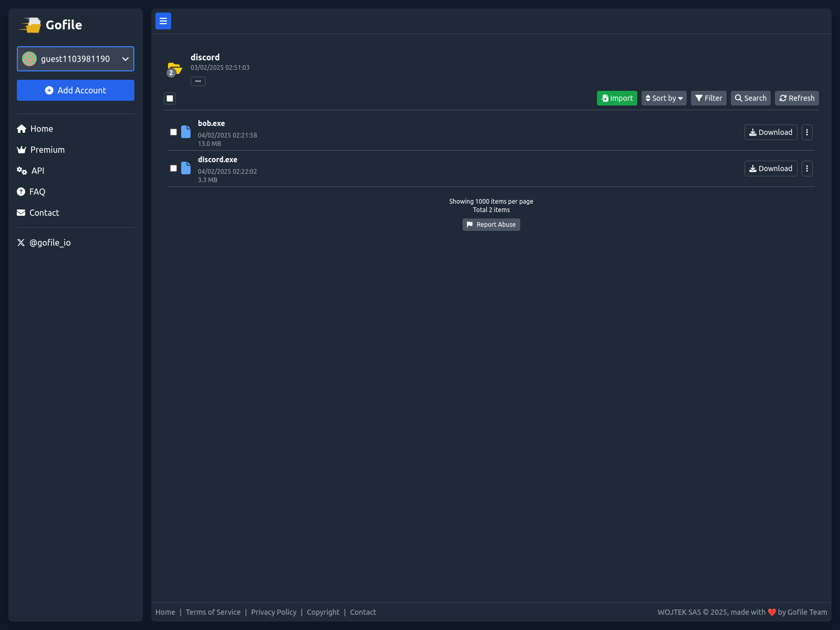Open more options for bob.exe
Viewport: 840px width, 630px height.
tap(807, 132)
